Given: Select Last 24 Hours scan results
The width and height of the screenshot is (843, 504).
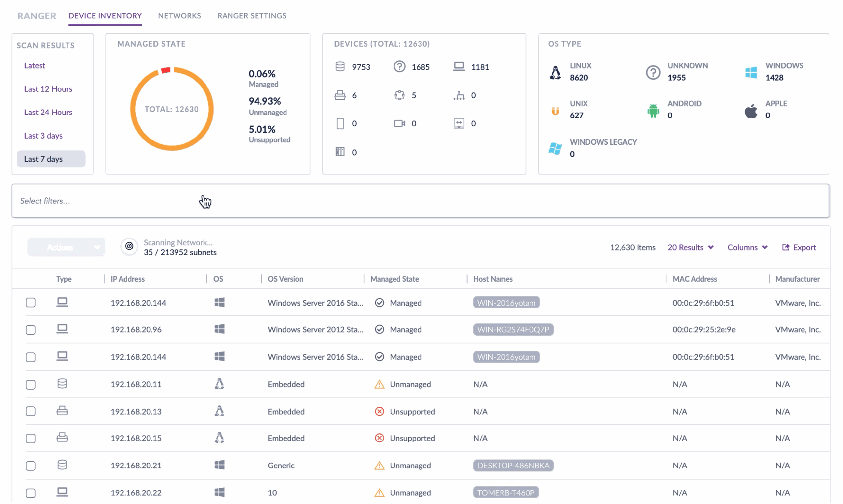Looking at the screenshot, I should click(x=48, y=112).
